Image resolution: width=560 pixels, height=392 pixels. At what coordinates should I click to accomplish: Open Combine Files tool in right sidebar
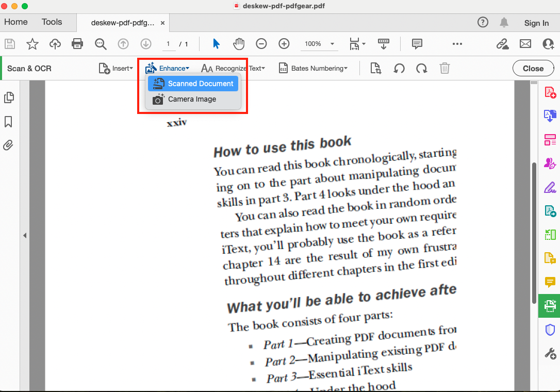point(550,116)
